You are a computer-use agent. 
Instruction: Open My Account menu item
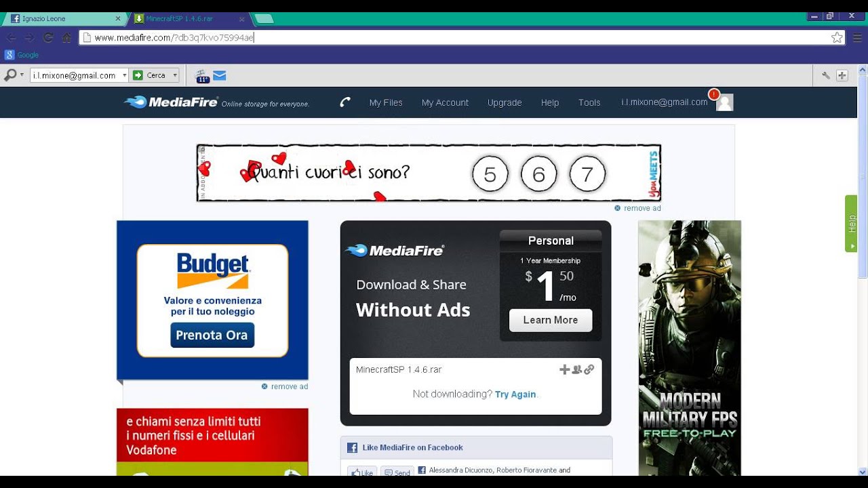pos(445,102)
